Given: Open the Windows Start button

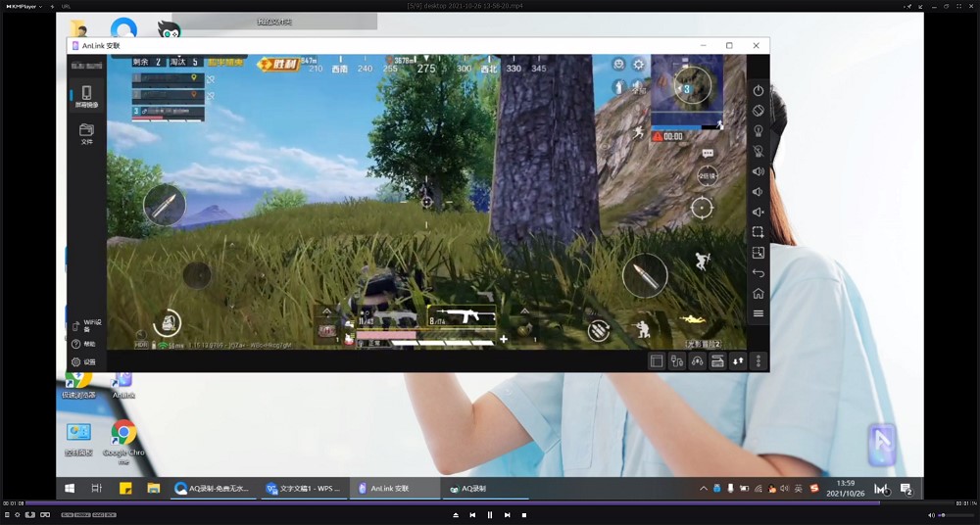Looking at the screenshot, I should [70, 488].
